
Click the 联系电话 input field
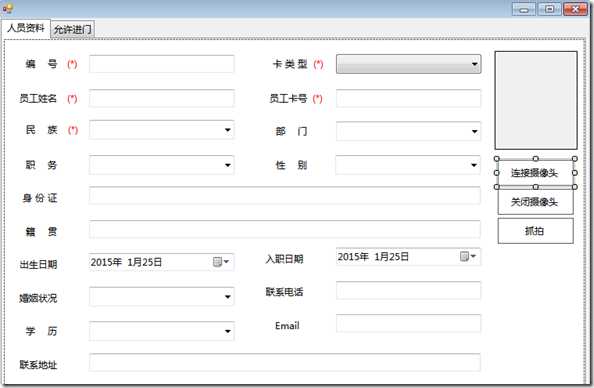408,290
